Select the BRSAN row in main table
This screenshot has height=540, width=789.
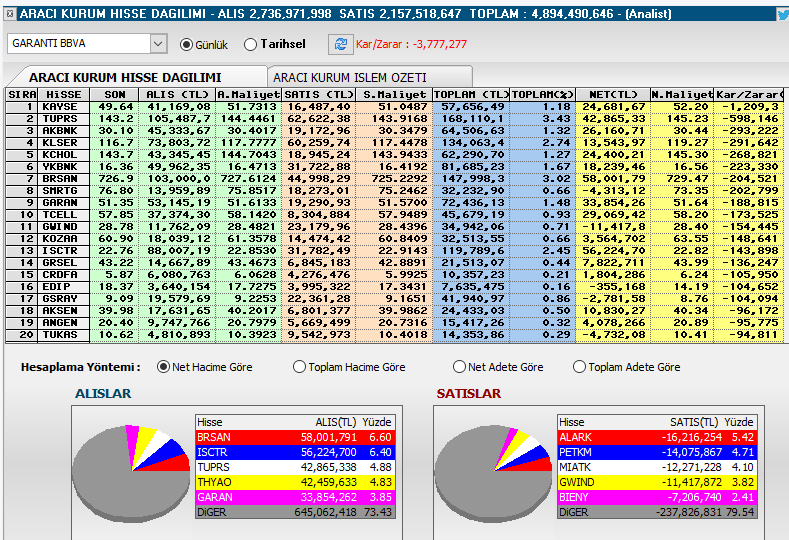tap(395, 179)
